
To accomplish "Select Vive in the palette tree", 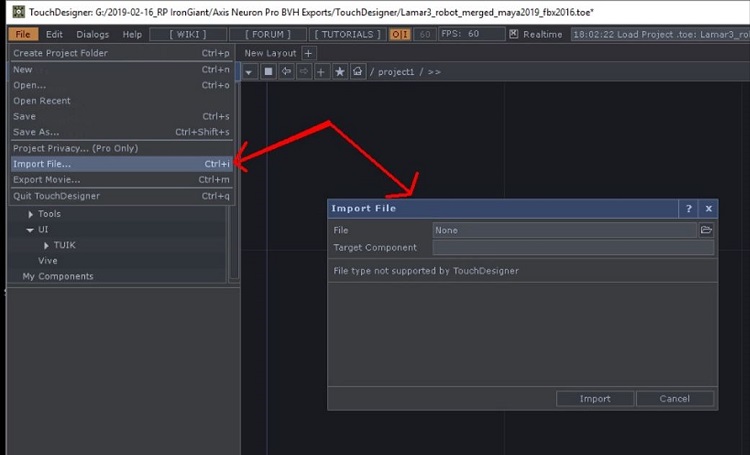I will pos(48,261).
